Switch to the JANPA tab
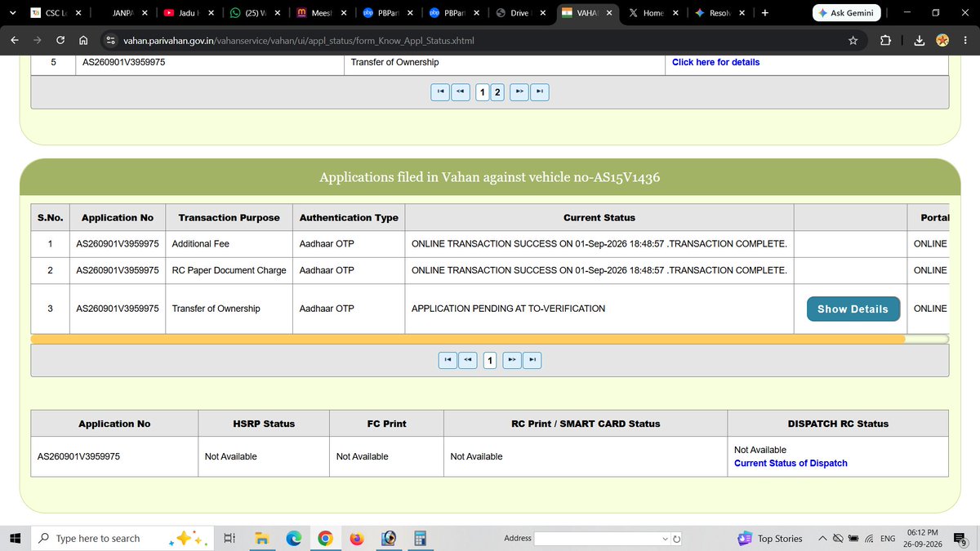Screen dimensions: 980x551 [x=122, y=13]
